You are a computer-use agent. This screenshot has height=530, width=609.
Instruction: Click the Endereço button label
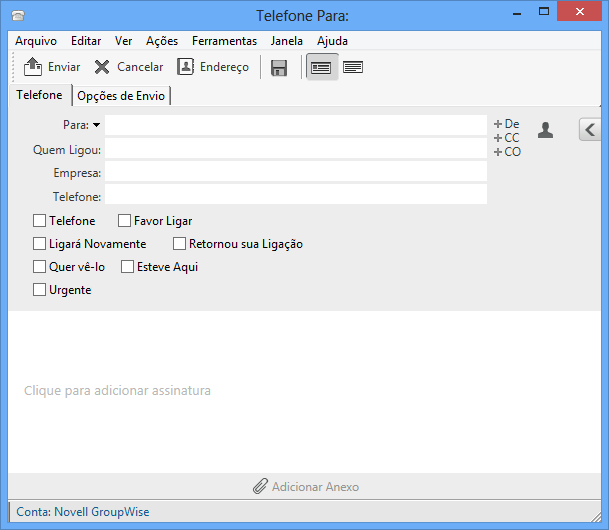pyautogui.click(x=224, y=67)
